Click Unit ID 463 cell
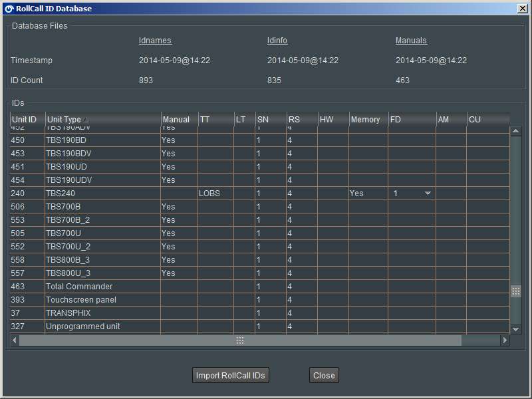Image resolution: width=532 pixels, height=399 pixels. 27,287
